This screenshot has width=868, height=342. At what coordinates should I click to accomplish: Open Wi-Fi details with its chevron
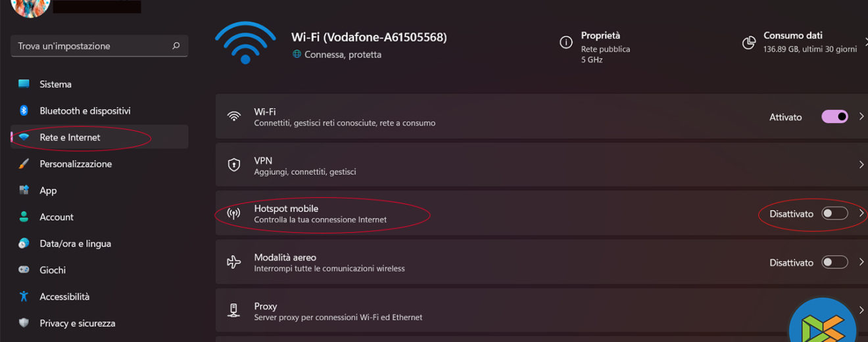coord(861,117)
